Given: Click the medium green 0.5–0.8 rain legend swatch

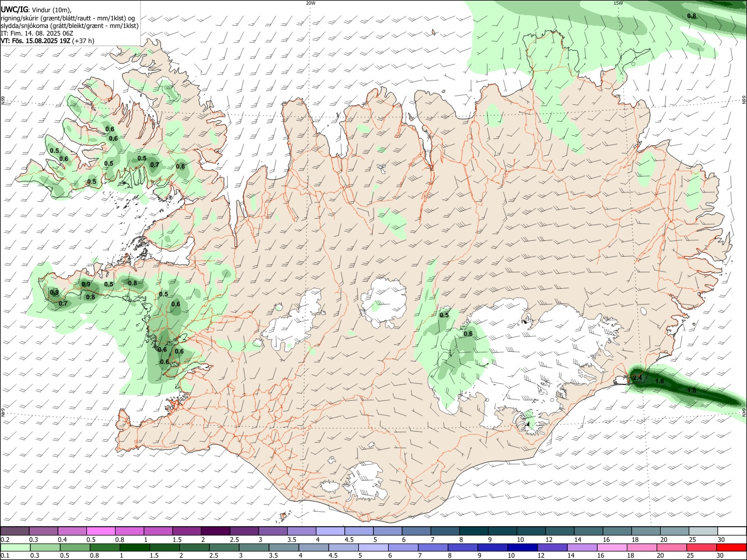Looking at the screenshot, I should [x=75, y=547].
